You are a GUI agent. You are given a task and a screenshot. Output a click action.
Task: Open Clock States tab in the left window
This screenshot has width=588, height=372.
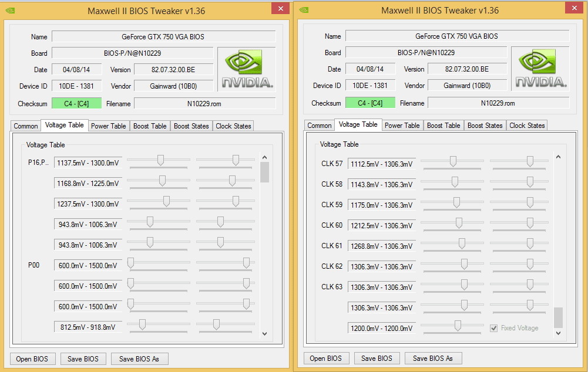pyautogui.click(x=233, y=126)
